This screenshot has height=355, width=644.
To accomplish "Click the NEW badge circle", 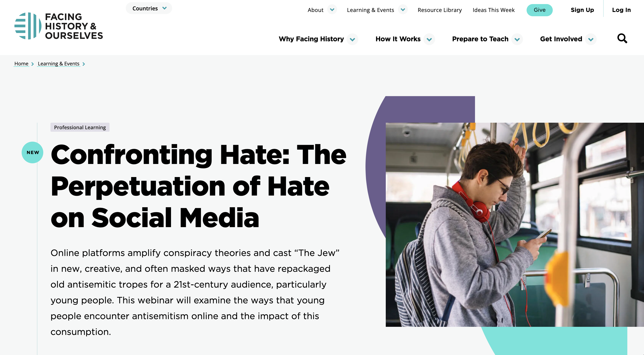I will [32, 152].
